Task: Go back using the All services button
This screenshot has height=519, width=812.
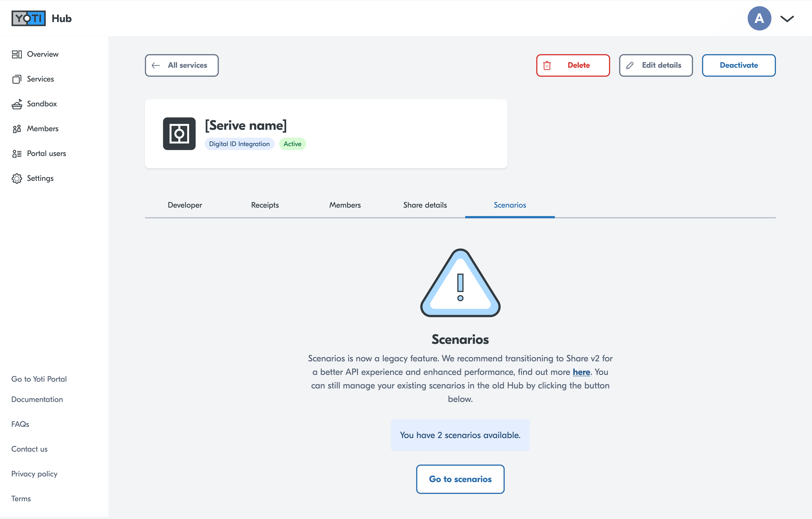Action: pyautogui.click(x=182, y=65)
